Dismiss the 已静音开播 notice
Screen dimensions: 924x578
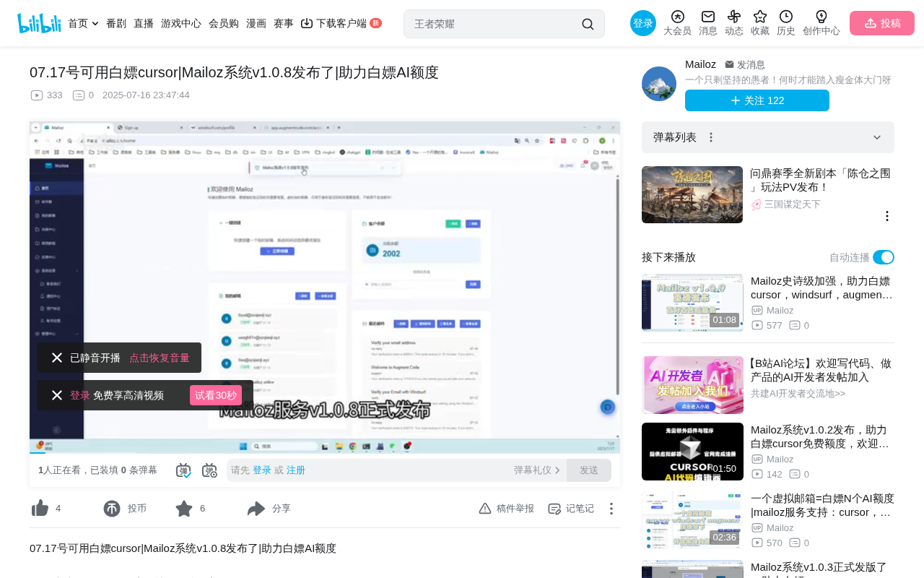(x=57, y=358)
